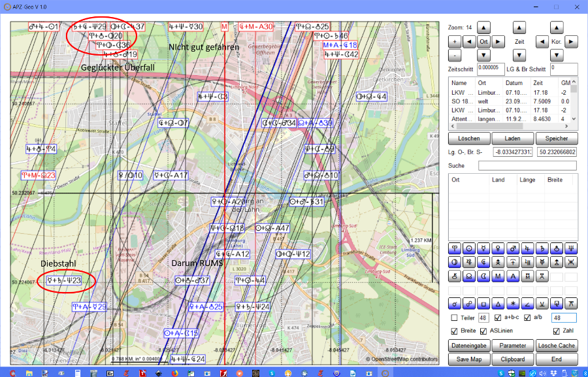The height and width of the screenshot is (377, 588).
Task: Toggle the Mercury symbol button
Action: [x=483, y=248]
